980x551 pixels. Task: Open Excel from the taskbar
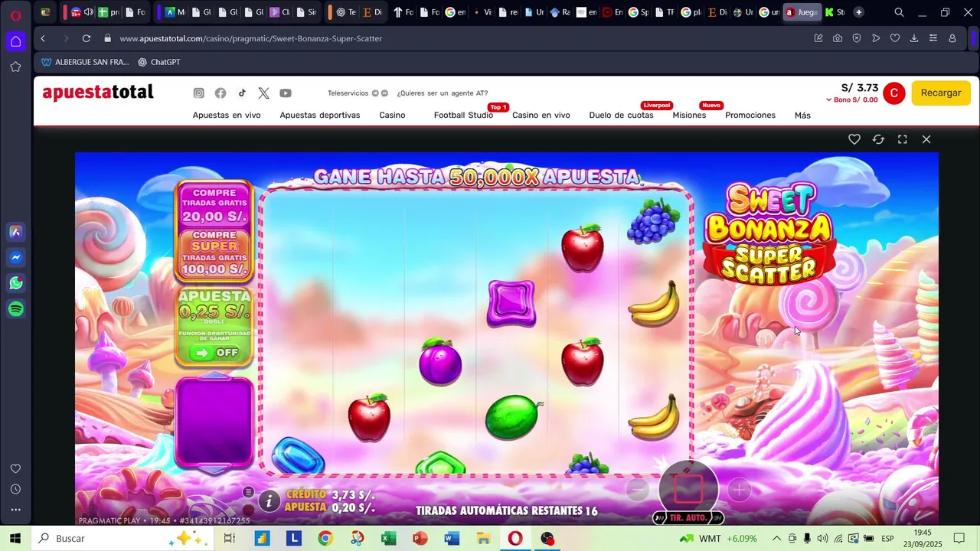point(389,538)
